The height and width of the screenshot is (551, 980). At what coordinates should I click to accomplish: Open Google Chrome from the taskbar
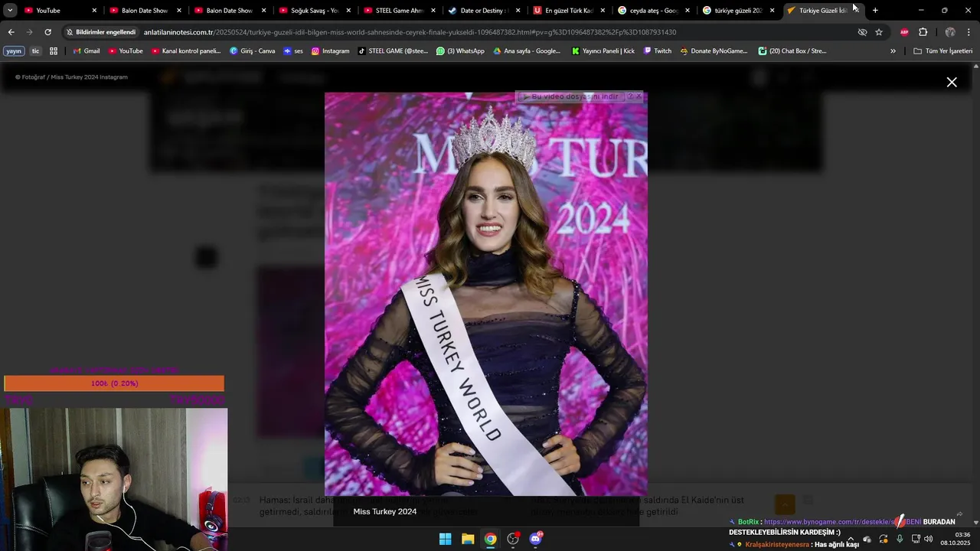tap(490, 539)
